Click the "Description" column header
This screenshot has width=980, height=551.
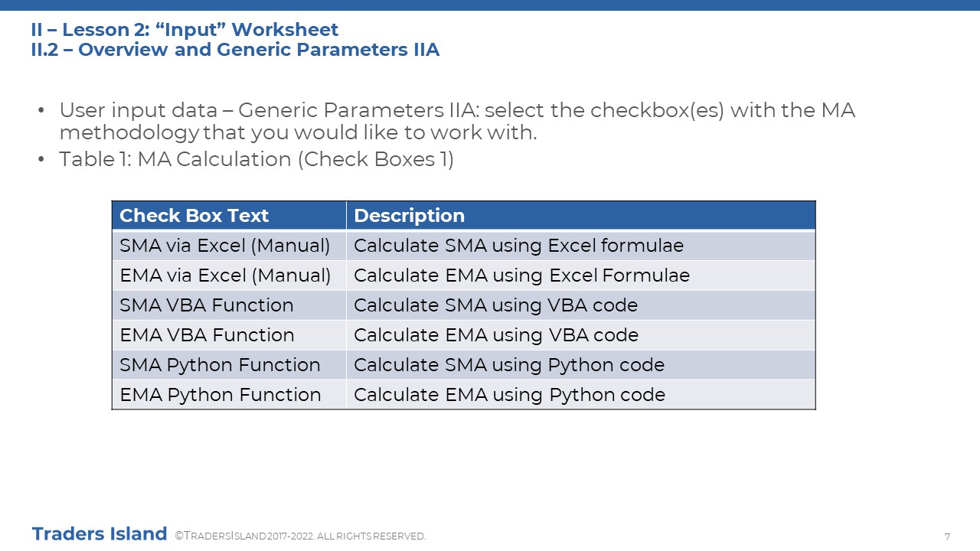pyautogui.click(x=580, y=216)
